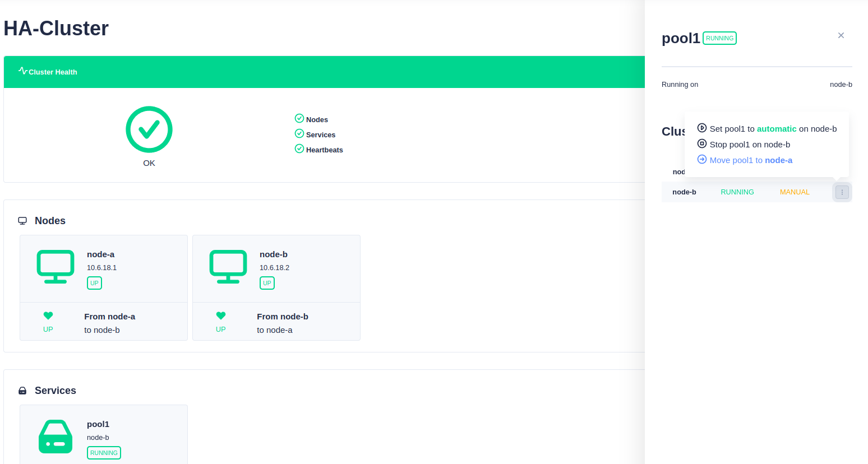Click the node-b heartbeat heart icon
This screenshot has height=464, width=868.
(x=221, y=315)
